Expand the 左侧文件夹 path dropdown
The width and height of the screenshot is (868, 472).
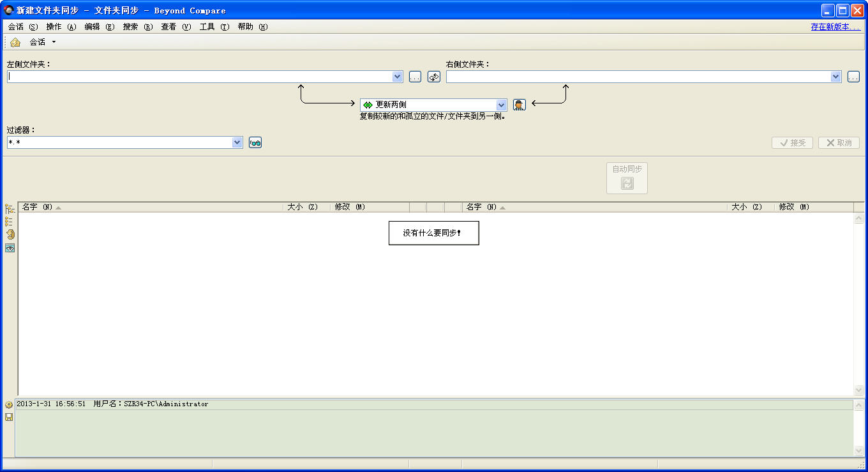pyautogui.click(x=398, y=77)
